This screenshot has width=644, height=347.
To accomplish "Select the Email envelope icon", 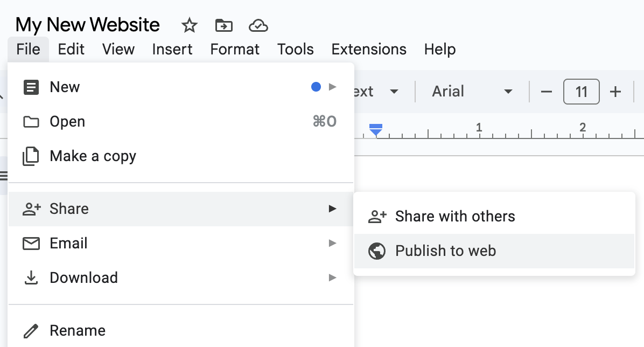I will (x=31, y=243).
